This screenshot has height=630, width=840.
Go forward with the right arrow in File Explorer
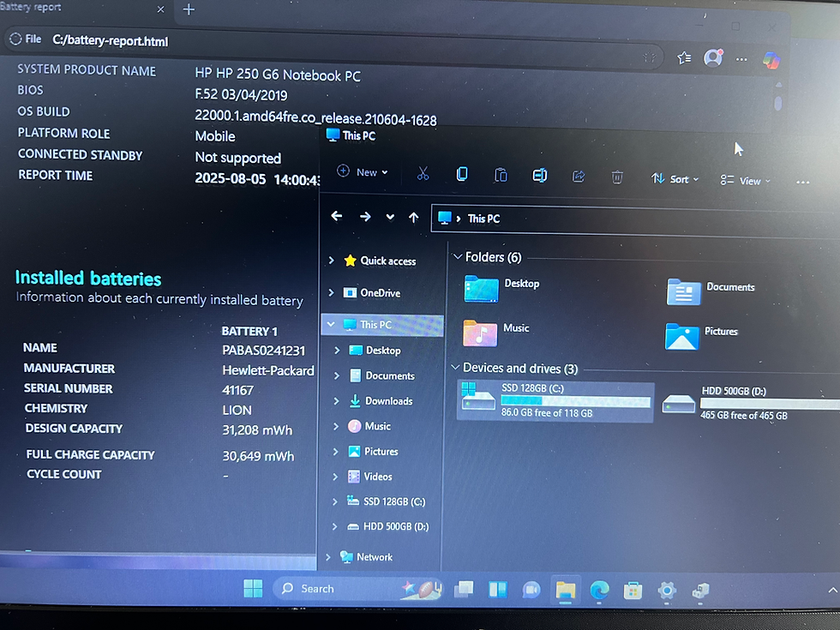[365, 216]
